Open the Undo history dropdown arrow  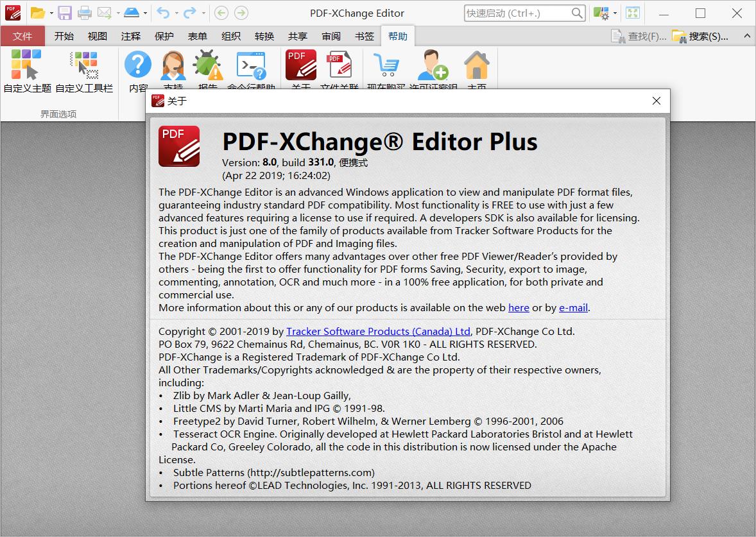pos(176,13)
